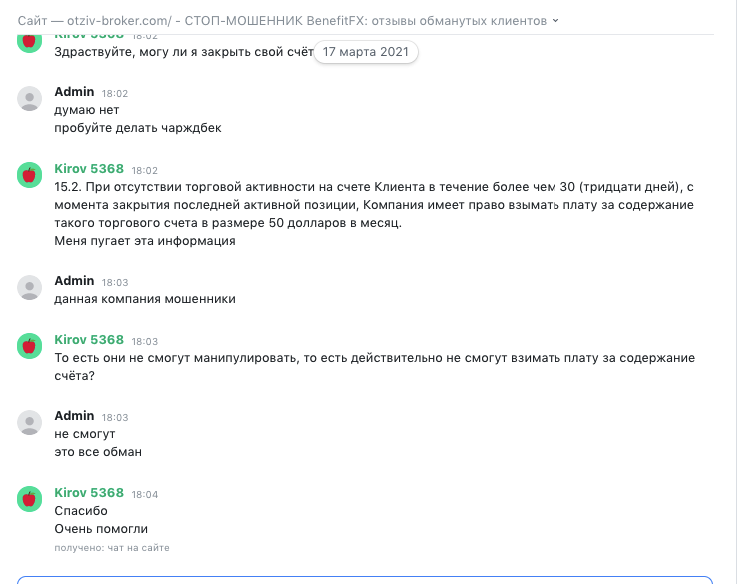Click the 17 марта 2021 date badge

pos(365,52)
